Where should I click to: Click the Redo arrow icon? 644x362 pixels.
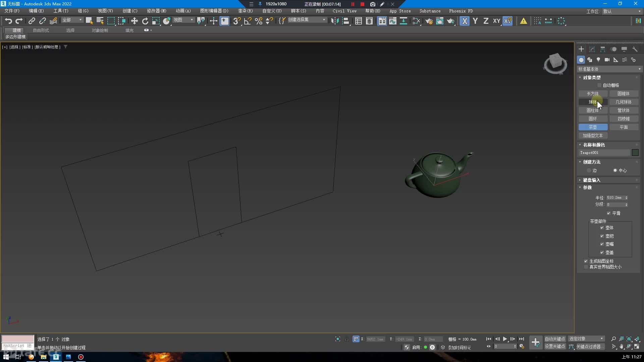pyautogui.click(x=19, y=21)
